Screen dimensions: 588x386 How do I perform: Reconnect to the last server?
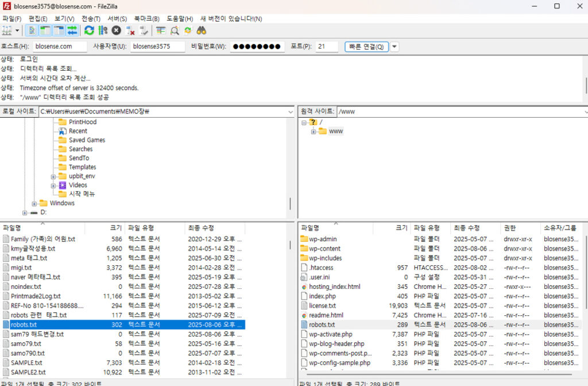pos(144,31)
